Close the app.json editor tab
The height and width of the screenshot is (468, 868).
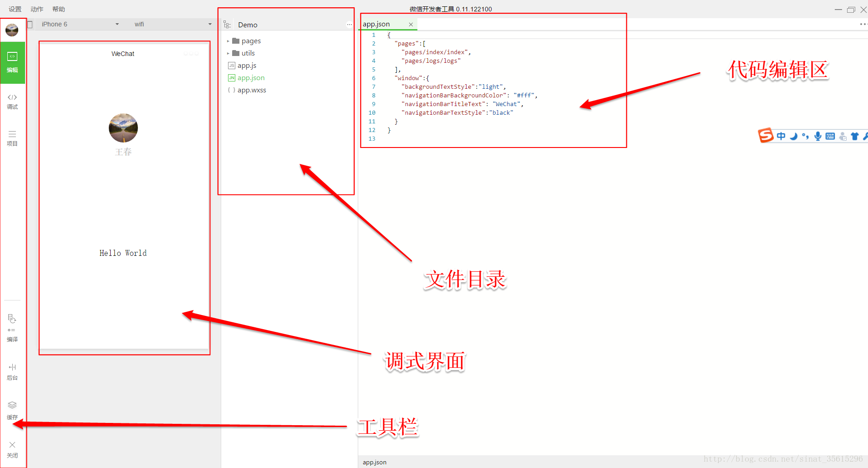[411, 25]
